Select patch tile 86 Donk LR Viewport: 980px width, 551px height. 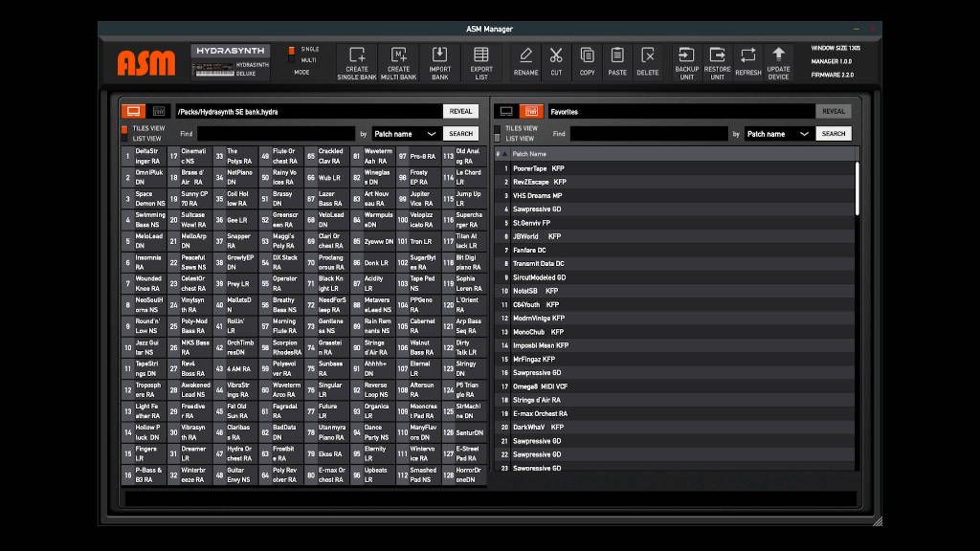372,262
